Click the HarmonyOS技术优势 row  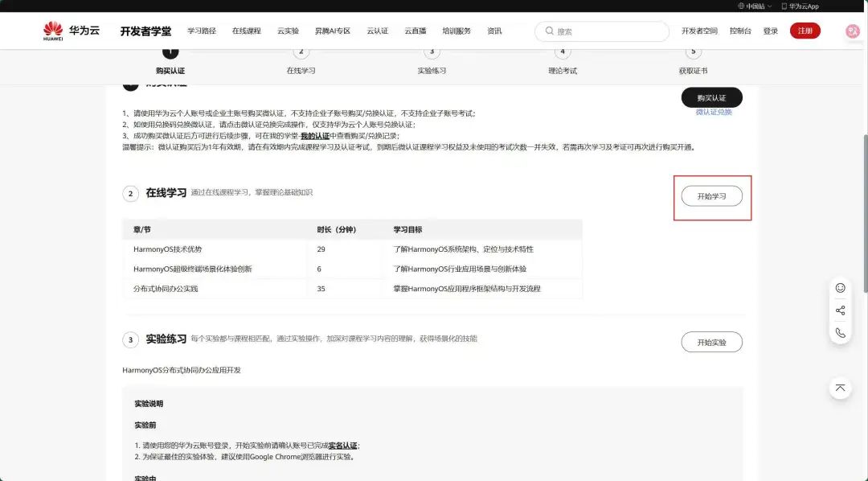pos(352,249)
